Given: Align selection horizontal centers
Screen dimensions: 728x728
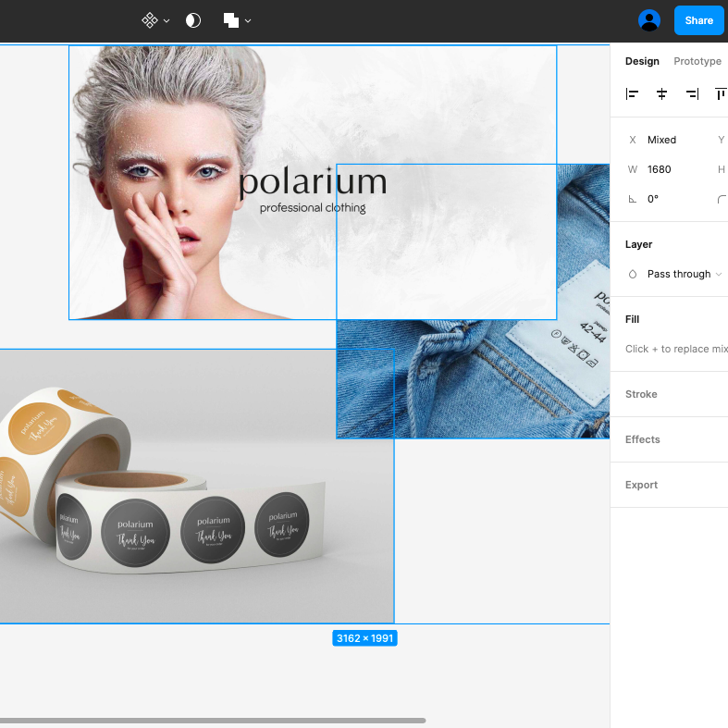Looking at the screenshot, I should point(661,94).
